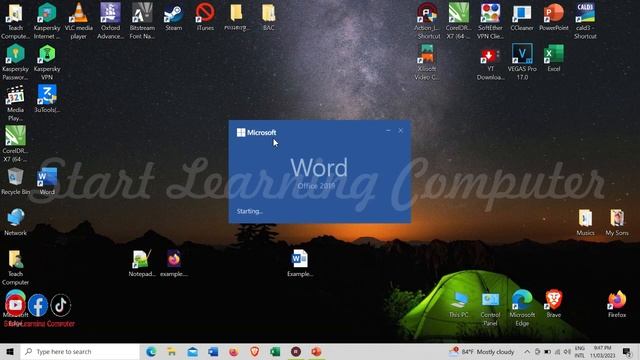This screenshot has height=360, width=640.
Task: Click the taskbar search box
Action: pos(80,351)
